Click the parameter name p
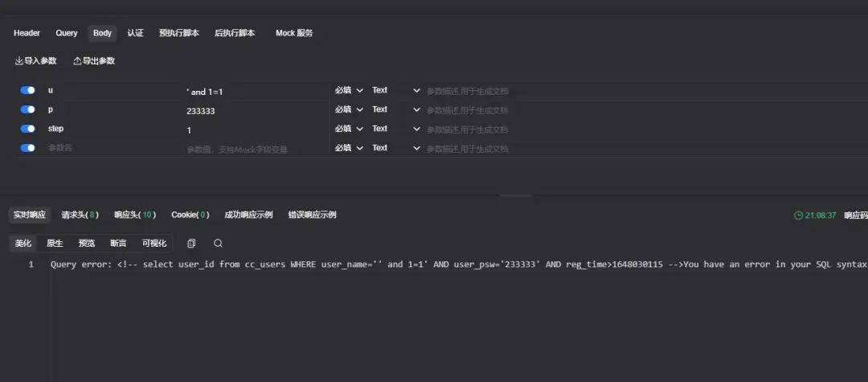 click(x=51, y=109)
